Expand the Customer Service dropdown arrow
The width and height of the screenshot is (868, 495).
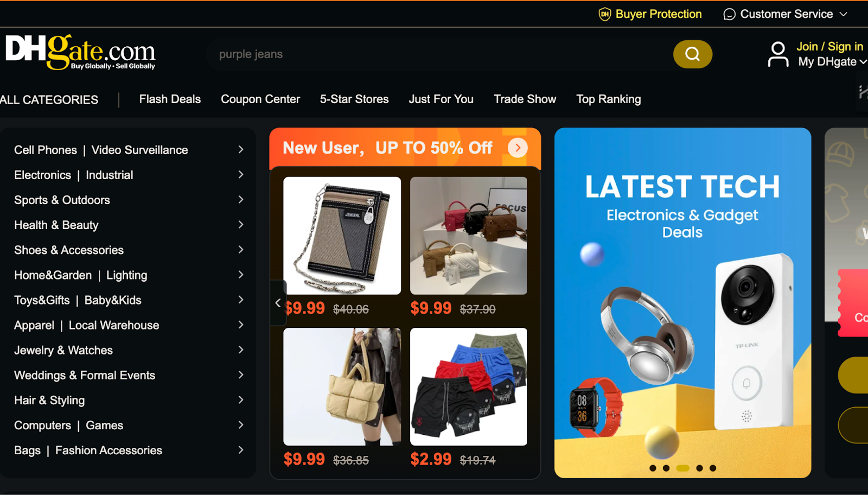[x=843, y=14]
